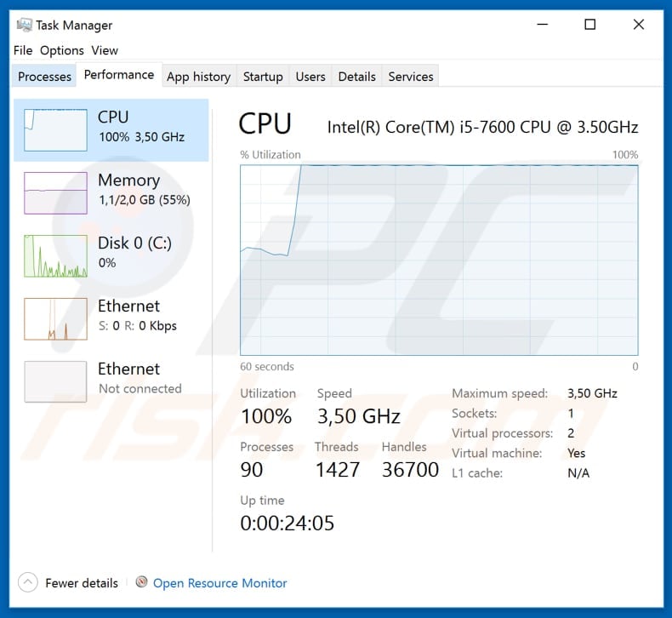The image size is (672, 618).
Task: Switch to the App history tab
Action: pyautogui.click(x=199, y=77)
